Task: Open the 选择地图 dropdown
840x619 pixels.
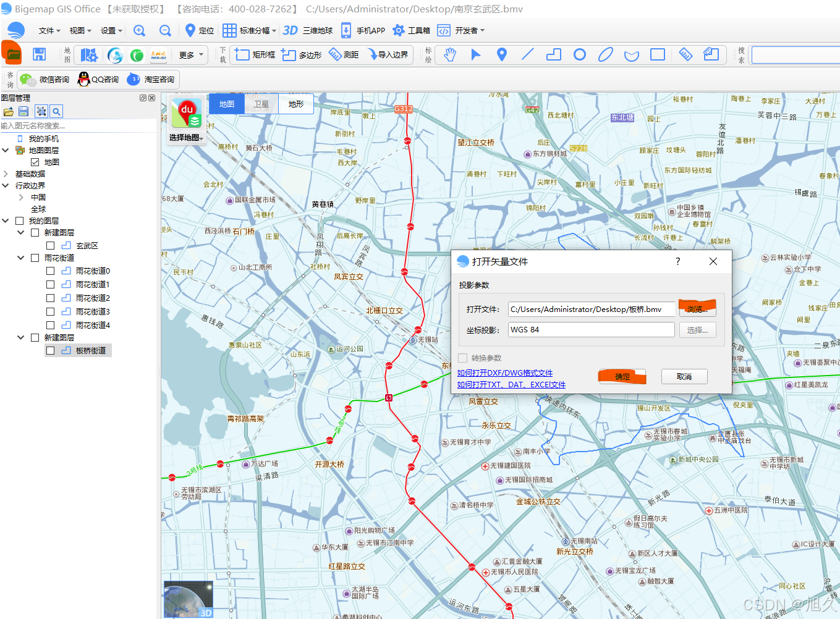Action: (x=186, y=138)
